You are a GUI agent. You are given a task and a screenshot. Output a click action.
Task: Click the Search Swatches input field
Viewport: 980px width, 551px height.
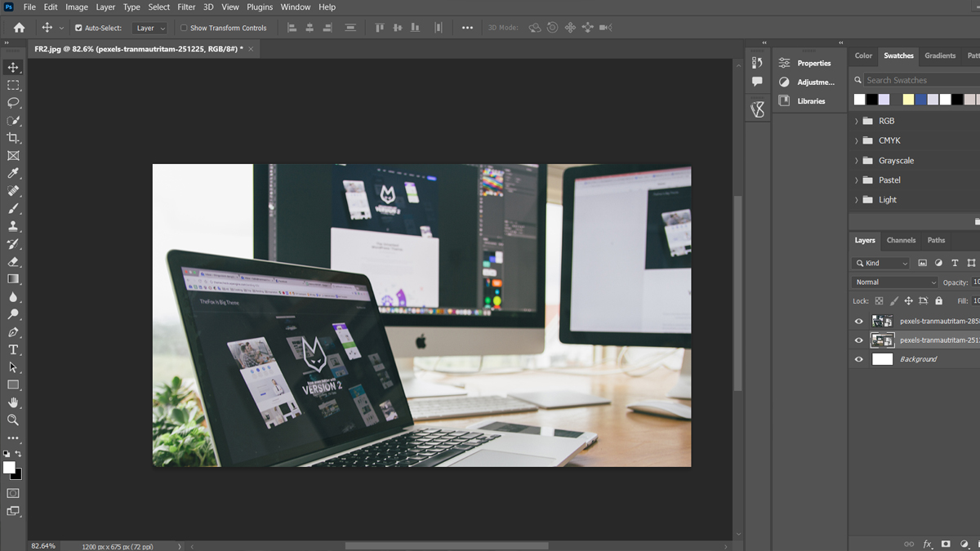[x=919, y=80]
